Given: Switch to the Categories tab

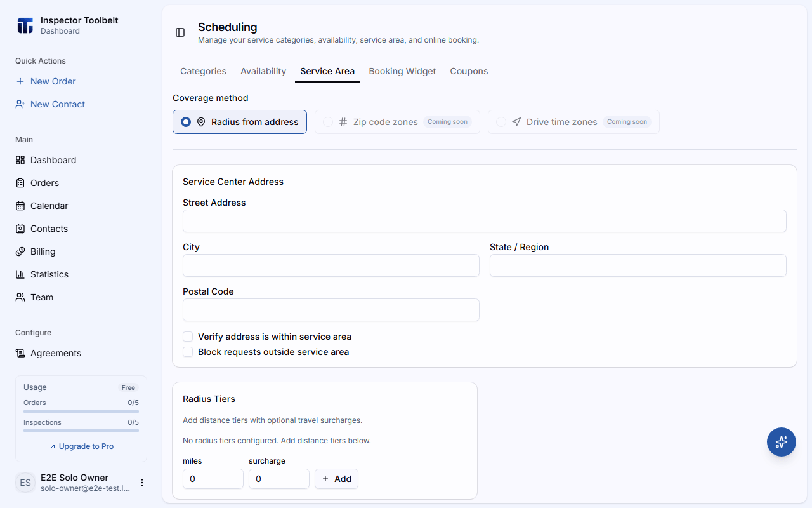Looking at the screenshot, I should click(203, 71).
